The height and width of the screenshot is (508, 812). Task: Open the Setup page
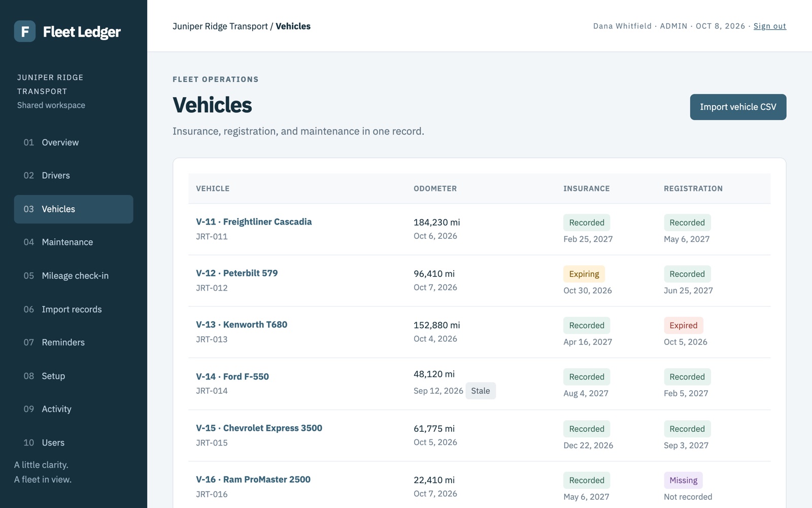coord(74,375)
